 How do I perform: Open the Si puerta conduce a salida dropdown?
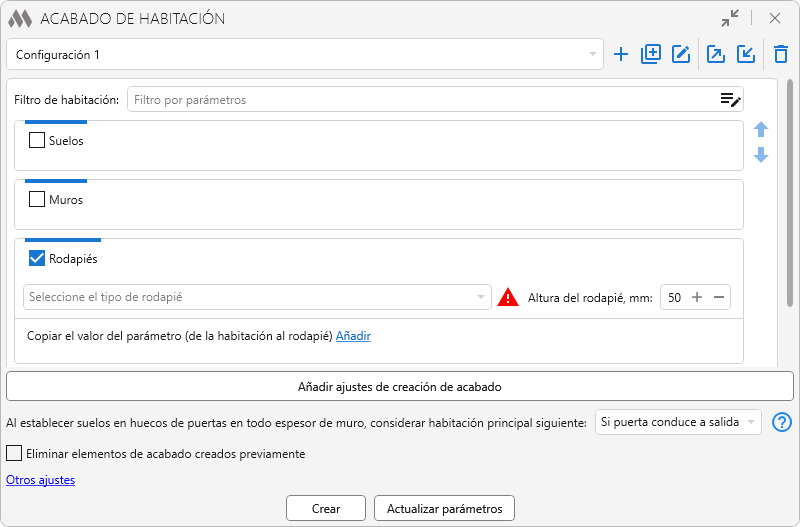click(677, 422)
